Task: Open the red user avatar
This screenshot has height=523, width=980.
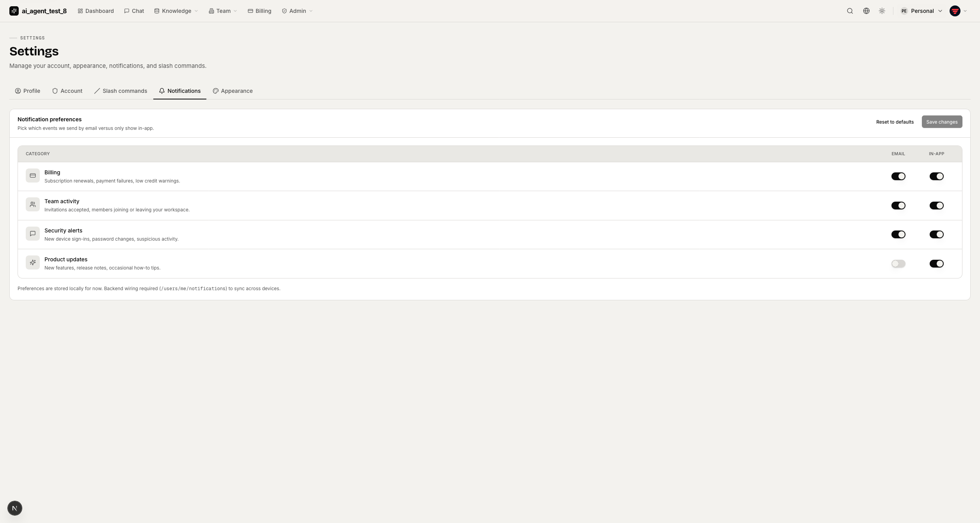Action: click(x=955, y=11)
